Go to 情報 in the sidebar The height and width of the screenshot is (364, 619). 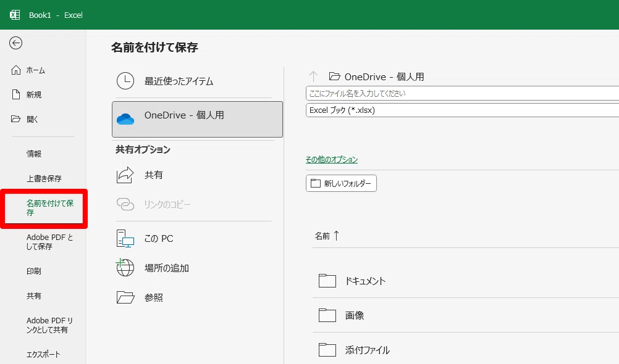click(34, 154)
